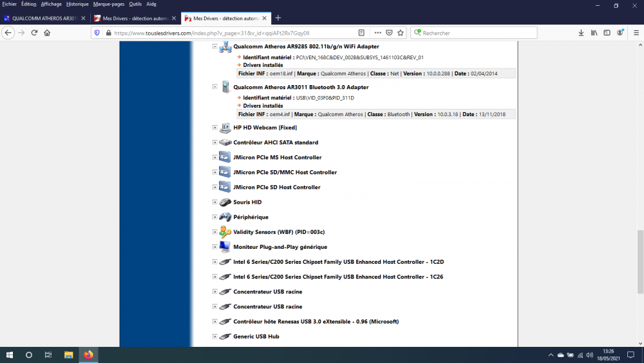
Task: Click the Bluetooth adapter phone icon
Action: coord(225,87)
